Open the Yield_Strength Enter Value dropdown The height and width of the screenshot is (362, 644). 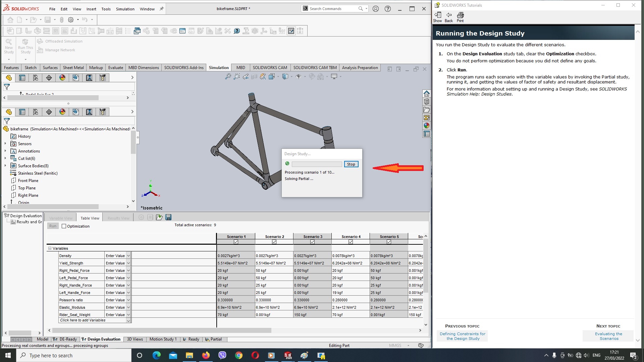click(128, 263)
